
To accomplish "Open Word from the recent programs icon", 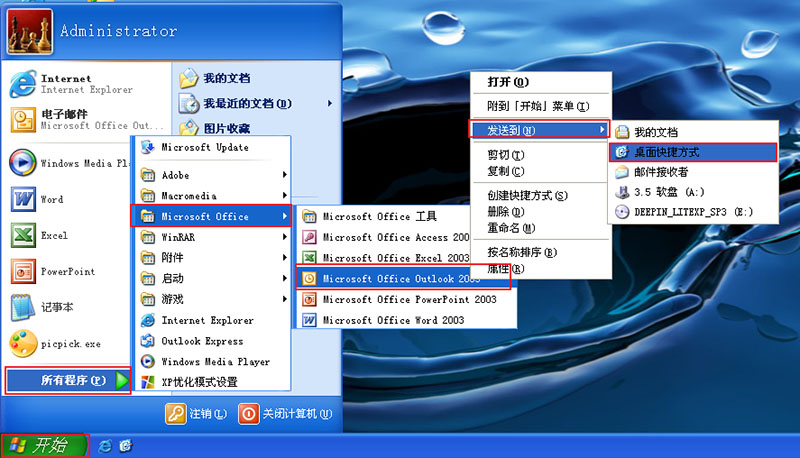I will coord(23,199).
